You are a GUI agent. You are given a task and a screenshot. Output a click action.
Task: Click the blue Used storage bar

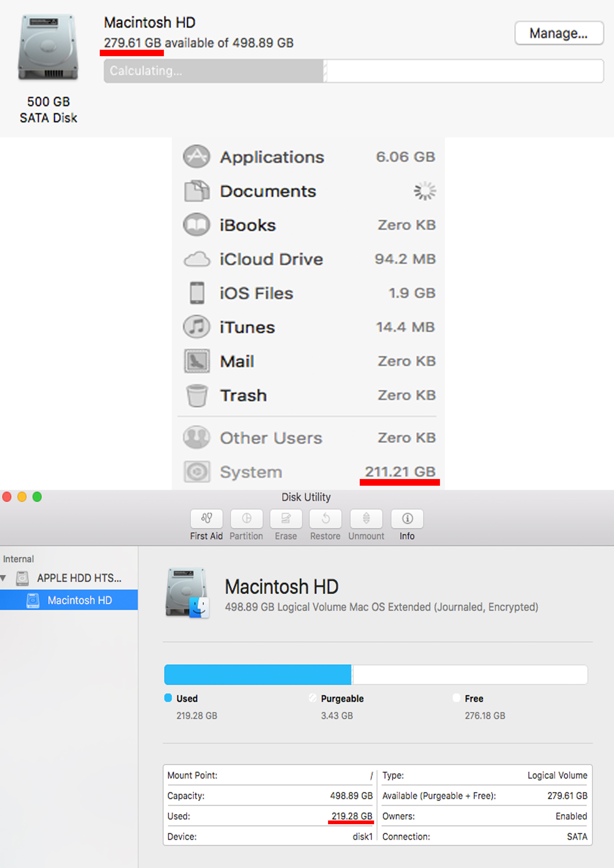pyautogui.click(x=257, y=675)
